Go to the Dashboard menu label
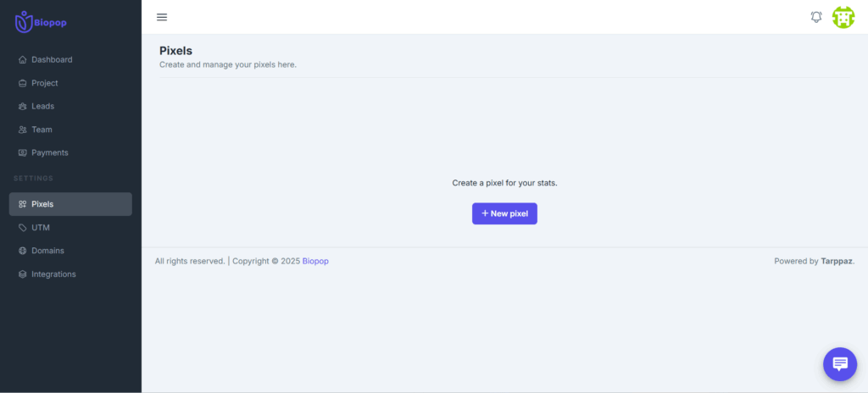This screenshot has width=868, height=393. tap(52, 60)
